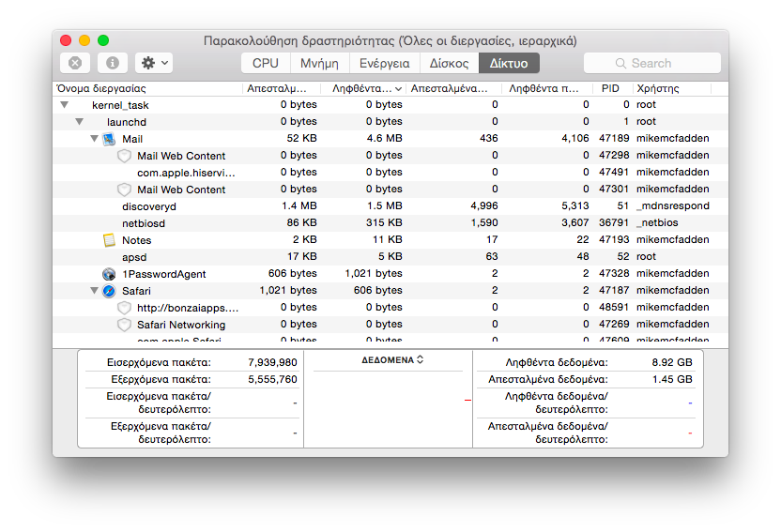The image size is (781, 532).
Task: Open the process info (i) button
Action: pos(113,63)
